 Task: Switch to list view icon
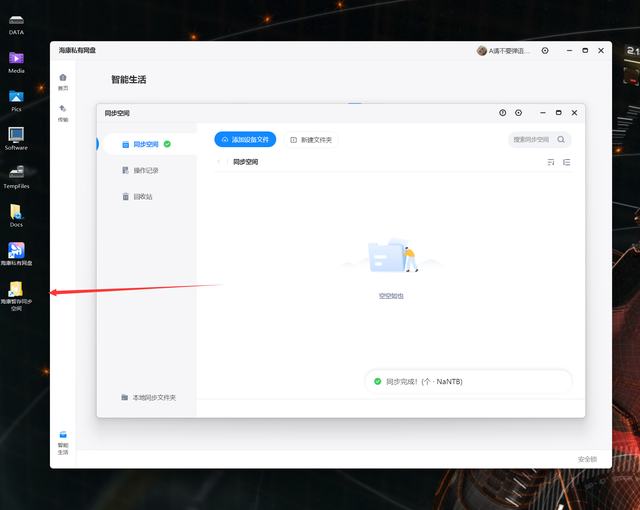pos(567,162)
